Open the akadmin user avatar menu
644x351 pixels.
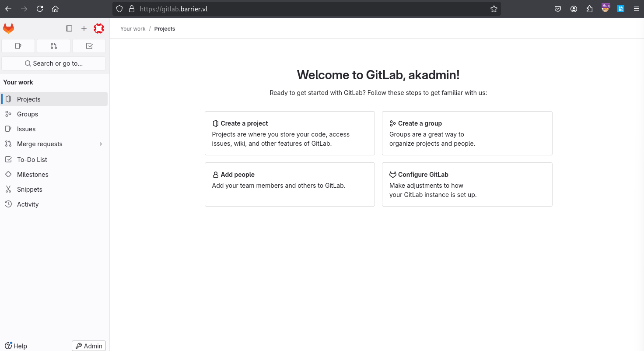pos(99,28)
